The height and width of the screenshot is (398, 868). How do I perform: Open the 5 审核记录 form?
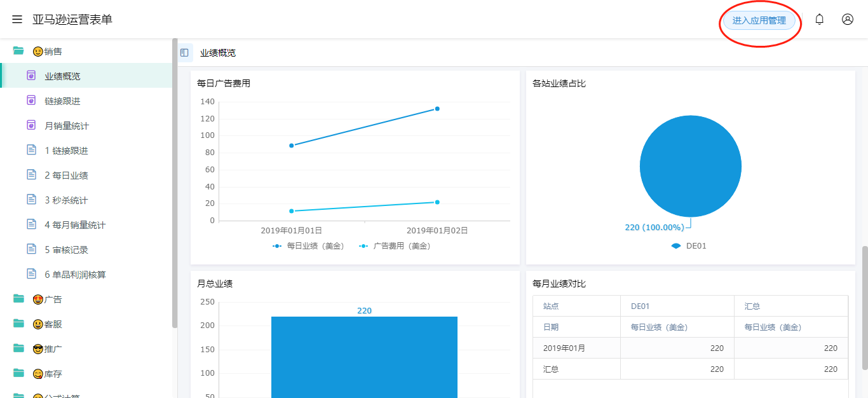click(x=86, y=249)
